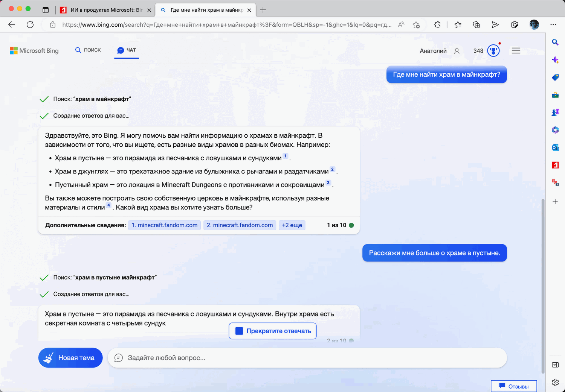Click citation 3 after Minecraft Dungeons bullet
This screenshot has width=565, height=392.
point(328,183)
